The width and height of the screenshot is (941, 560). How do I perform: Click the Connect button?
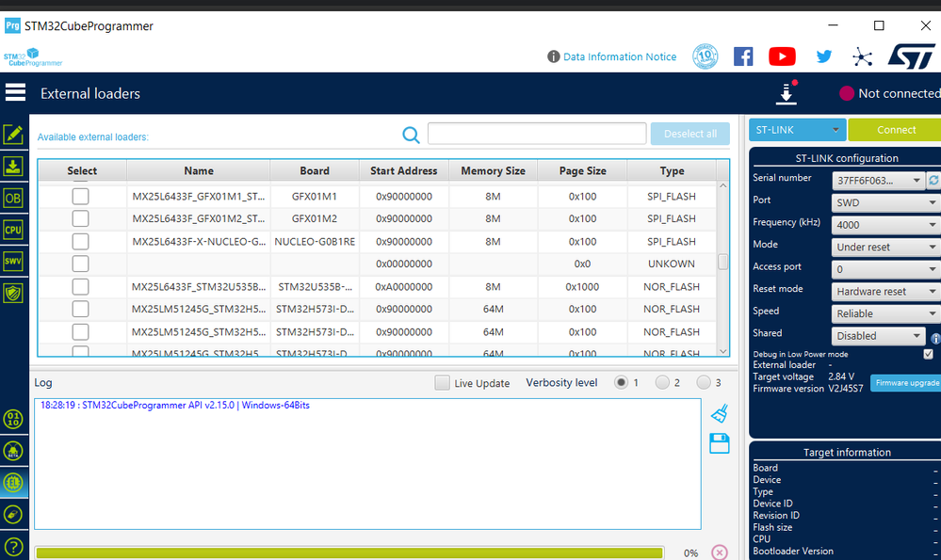tap(895, 130)
